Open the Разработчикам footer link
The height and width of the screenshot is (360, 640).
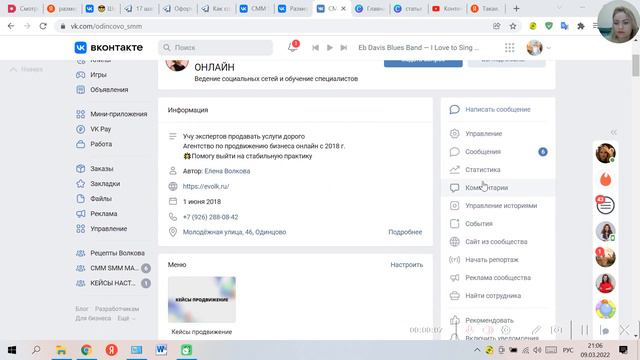(x=117, y=309)
